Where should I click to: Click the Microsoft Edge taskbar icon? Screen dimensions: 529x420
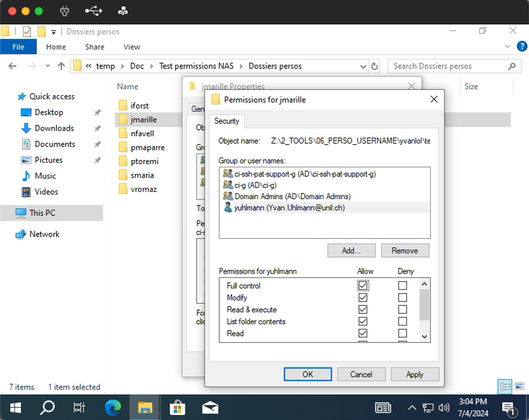click(x=113, y=407)
